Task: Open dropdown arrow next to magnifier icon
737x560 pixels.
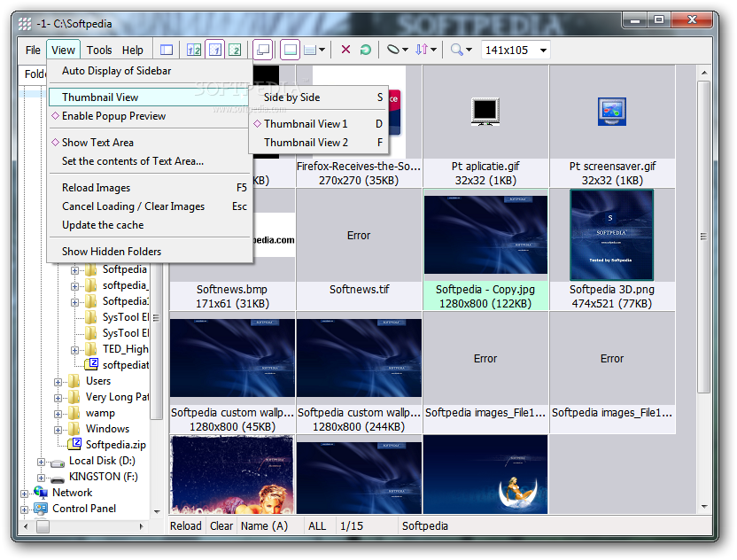Action: pyautogui.click(x=469, y=50)
